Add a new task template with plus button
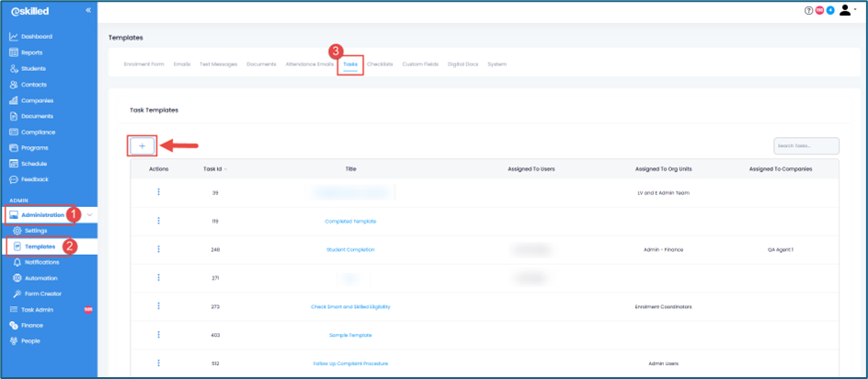 [142, 145]
